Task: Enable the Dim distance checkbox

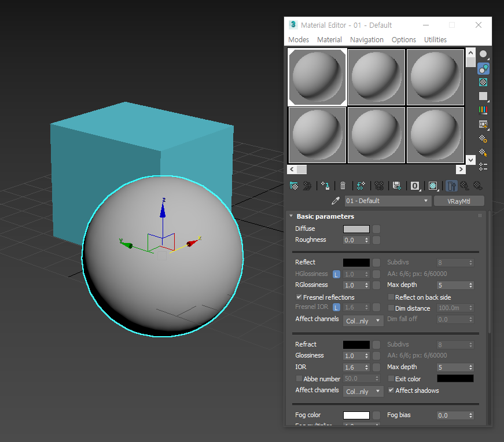Action: click(391, 308)
